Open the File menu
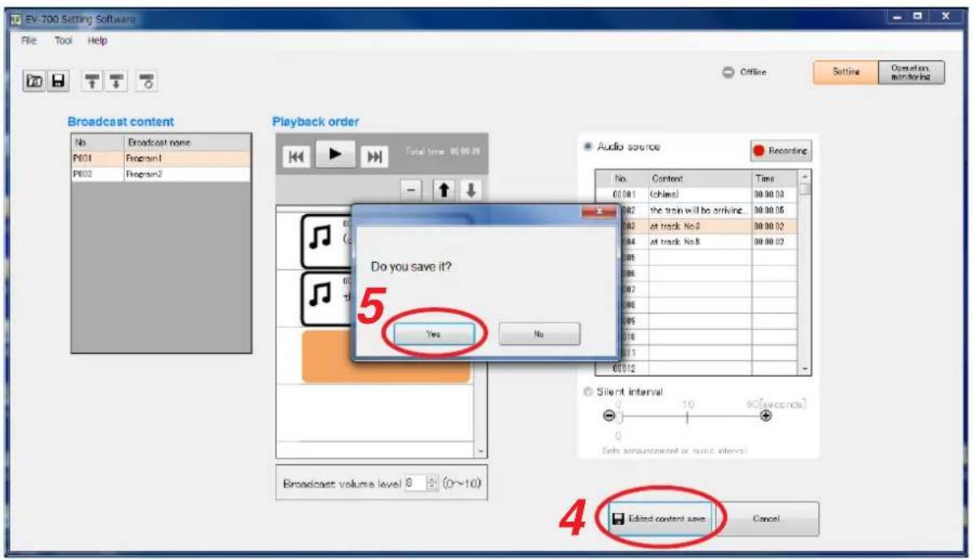This screenshot has width=973, height=560. pyautogui.click(x=28, y=41)
